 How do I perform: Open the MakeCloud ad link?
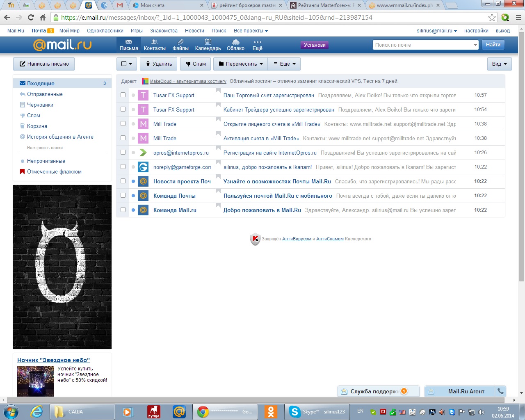188,81
